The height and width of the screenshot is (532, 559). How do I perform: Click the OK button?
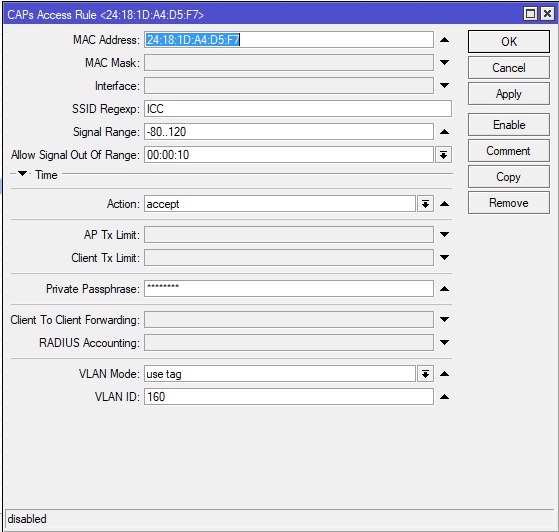click(509, 42)
